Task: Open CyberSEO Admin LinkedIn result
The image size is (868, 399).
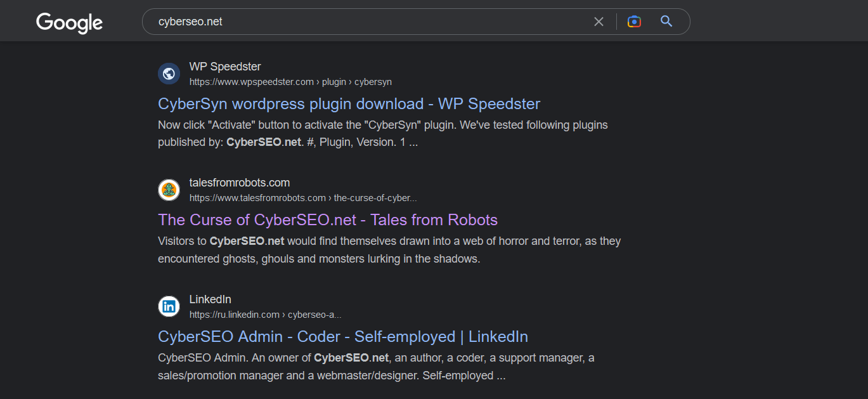Action: [343, 336]
